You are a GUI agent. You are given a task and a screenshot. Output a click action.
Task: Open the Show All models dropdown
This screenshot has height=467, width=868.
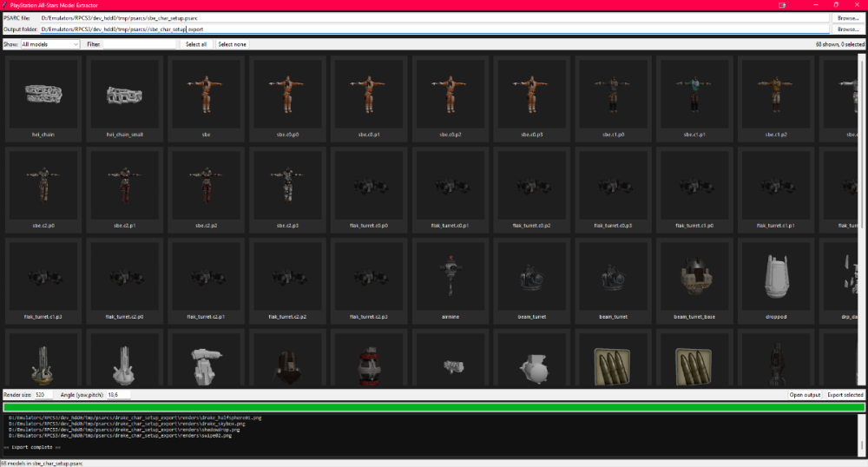point(50,44)
